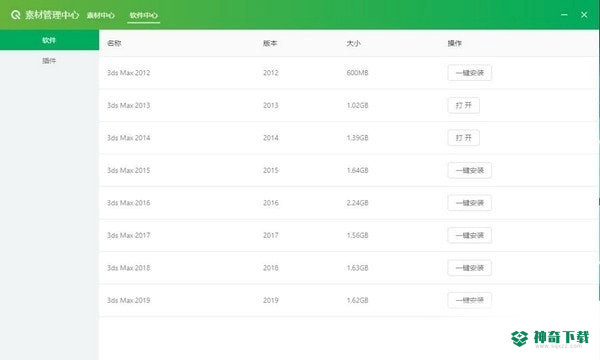Screen dimensions: 600x360
Task: Minimize the window with the dash icon
Action: tap(564, 15)
